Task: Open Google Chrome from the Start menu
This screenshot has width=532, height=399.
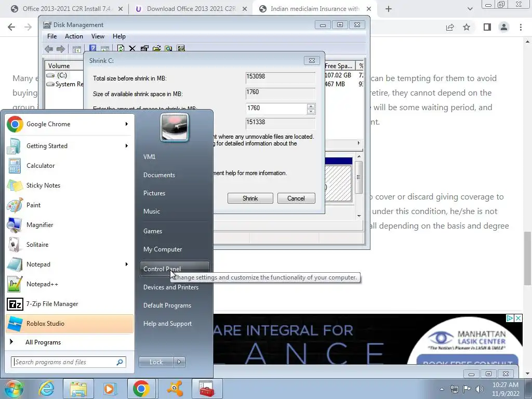Action: coord(70,124)
